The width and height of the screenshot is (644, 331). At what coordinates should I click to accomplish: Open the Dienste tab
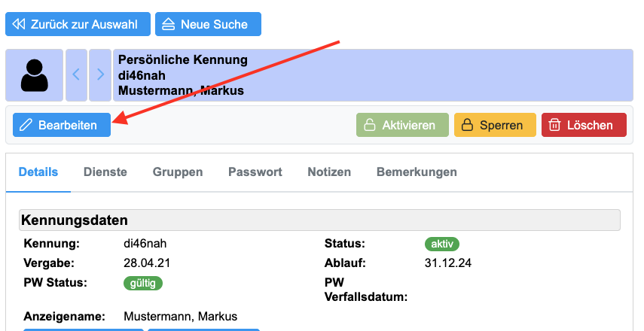[105, 172]
